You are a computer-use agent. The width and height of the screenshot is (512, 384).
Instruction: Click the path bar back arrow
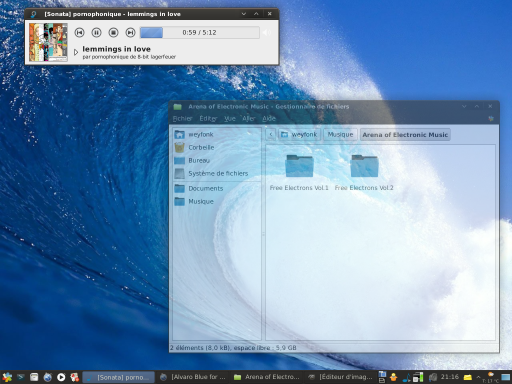tap(271, 135)
